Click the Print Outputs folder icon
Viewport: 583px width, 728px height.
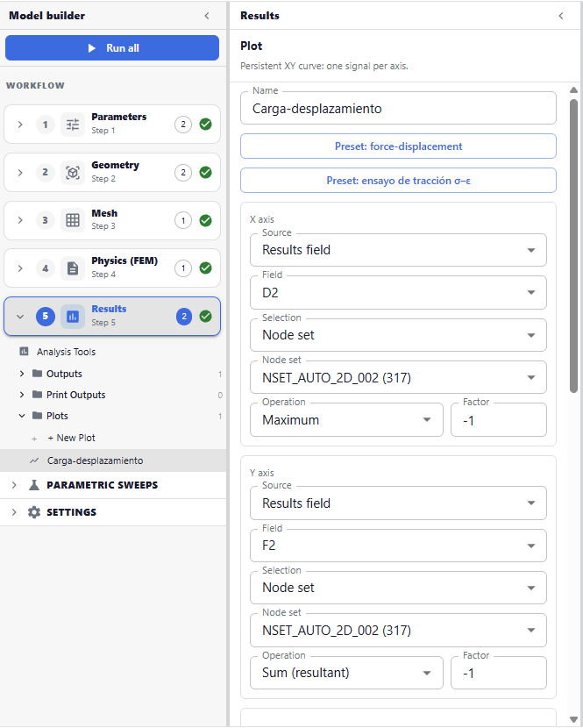pos(37,394)
